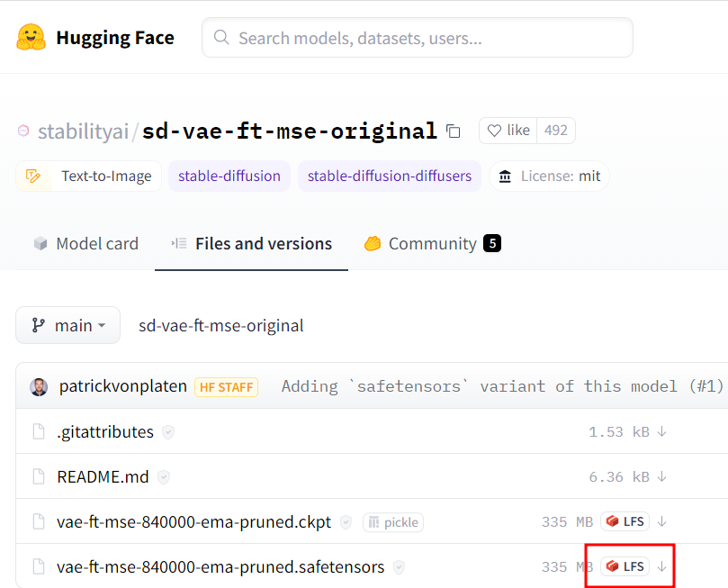
Task: Like the model with heart button
Action: coord(508,131)
